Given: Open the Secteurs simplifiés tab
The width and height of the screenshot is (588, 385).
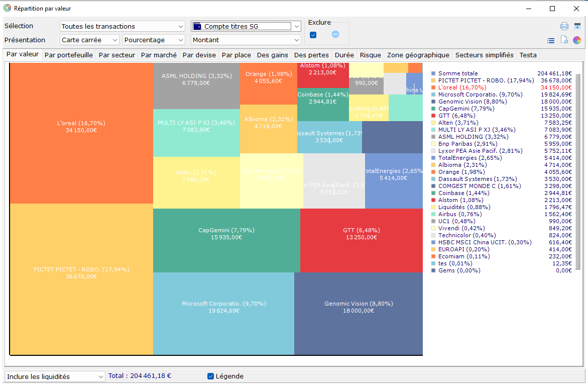Looking at the screenshot, I should 485,55.
